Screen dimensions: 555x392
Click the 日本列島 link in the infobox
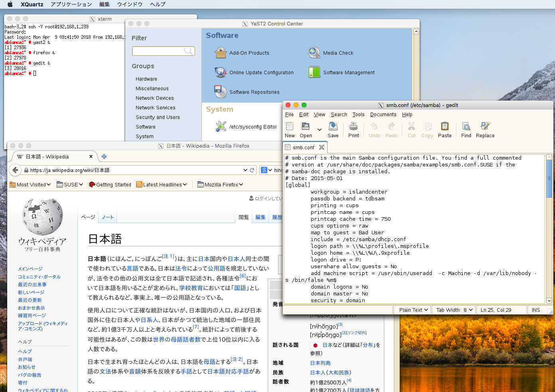pos(320,363)
